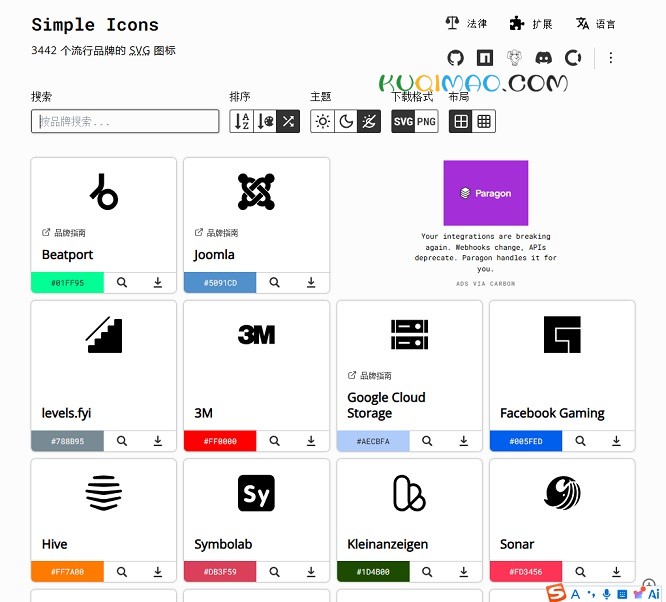Image resolution: width=666 pixels, height=602 pixels.
Task: Select system theme mode button
Action: click(369, 122)
